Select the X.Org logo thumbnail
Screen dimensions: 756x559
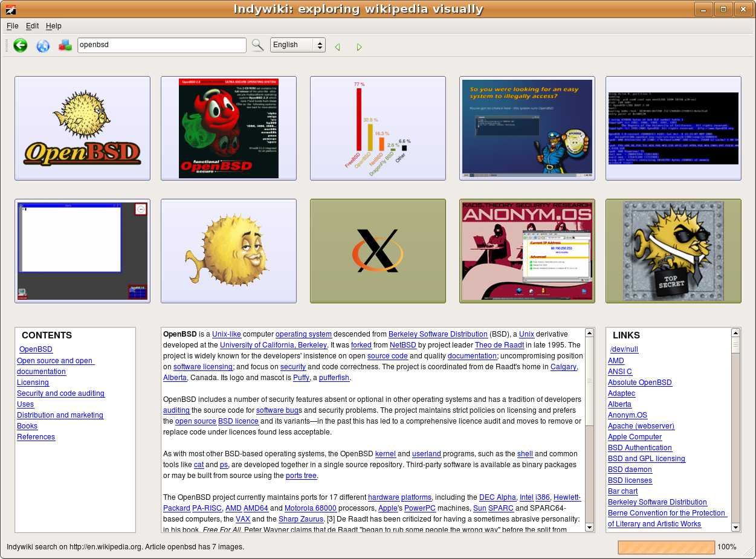[378, 251]
